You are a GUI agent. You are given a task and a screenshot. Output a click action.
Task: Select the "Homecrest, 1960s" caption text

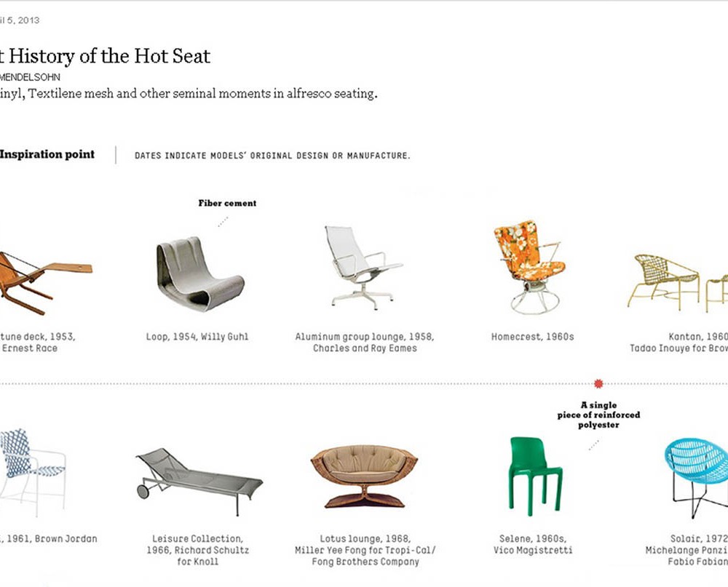click(533, 337)
